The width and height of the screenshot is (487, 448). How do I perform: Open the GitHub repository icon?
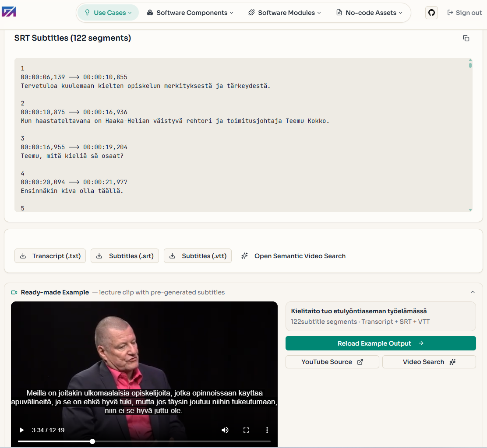pos(431,13)
